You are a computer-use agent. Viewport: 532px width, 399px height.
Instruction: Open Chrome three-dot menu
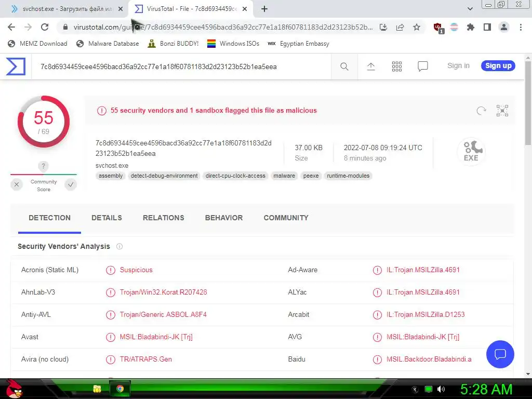tap(521, 27)
